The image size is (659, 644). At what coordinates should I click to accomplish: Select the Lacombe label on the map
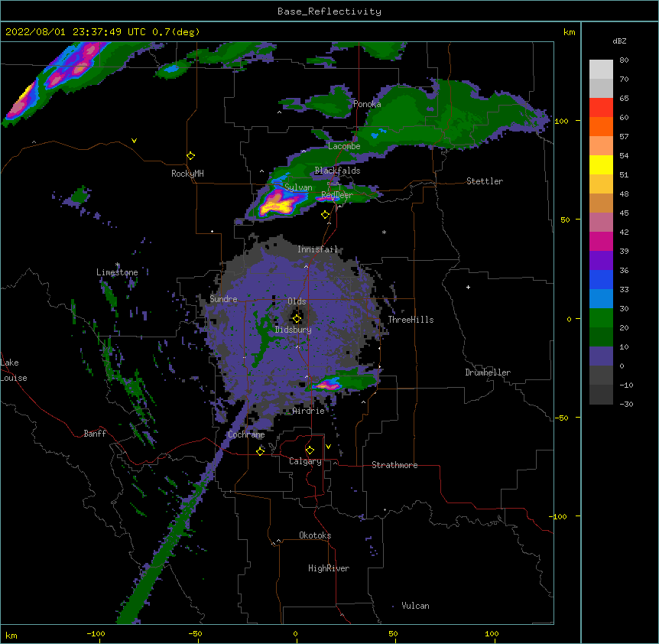[x=344, y=146]
